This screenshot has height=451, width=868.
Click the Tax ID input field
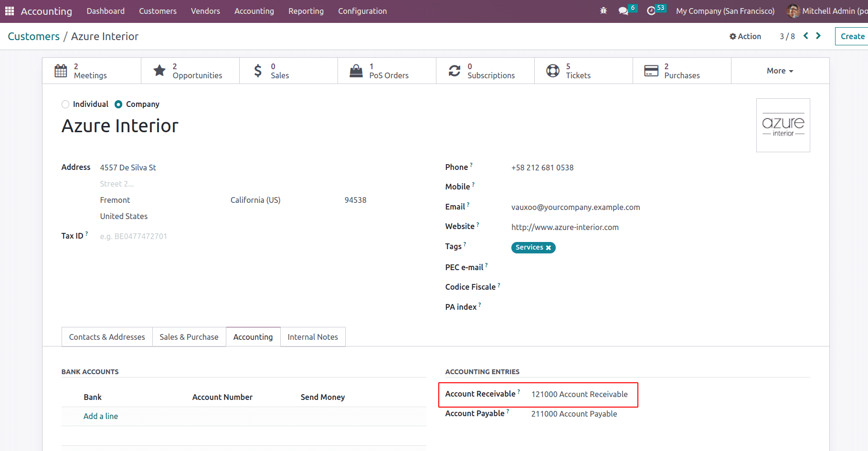(x=134, y=236)
